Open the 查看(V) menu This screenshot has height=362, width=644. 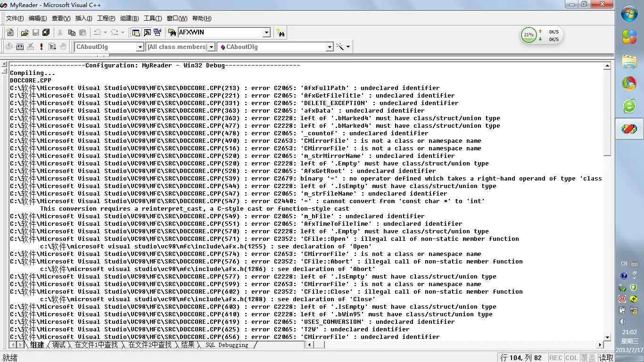click(x=61, y=18)
